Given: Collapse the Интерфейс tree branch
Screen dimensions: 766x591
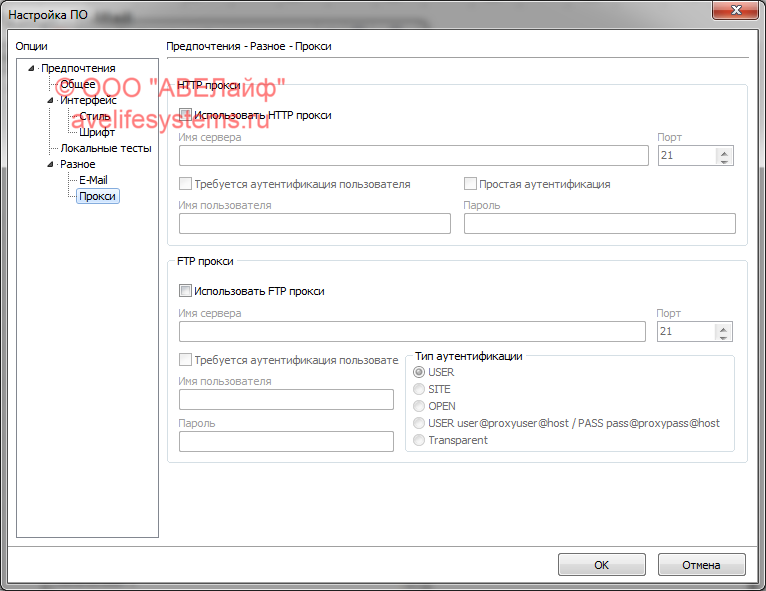Looking at the screenshot, I should pos(50,101).
